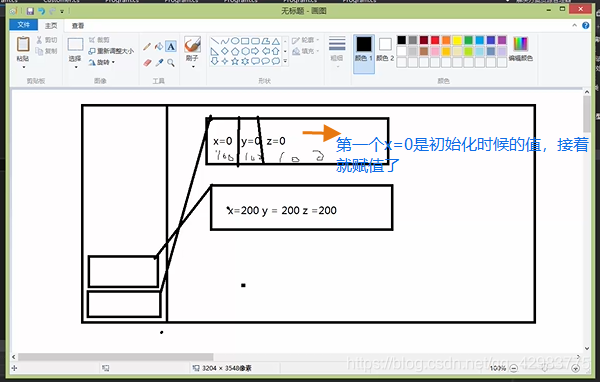
Task: Pick the orange color swatch
Action: coord(446,40)
